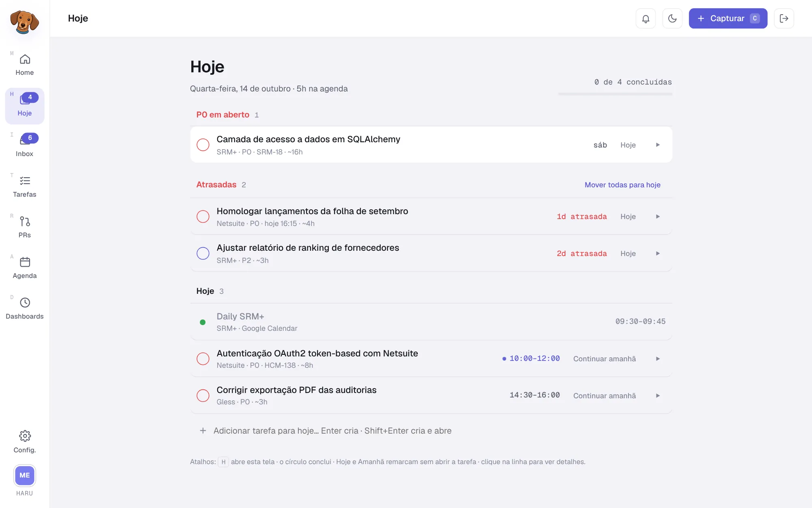Select the Hoje sidebar tab
812x508 pixels.
coord(25,106)
